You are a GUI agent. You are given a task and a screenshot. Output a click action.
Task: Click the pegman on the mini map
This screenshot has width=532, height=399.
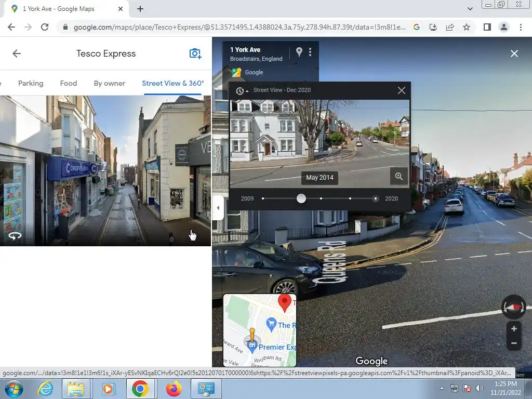[252, 335]
